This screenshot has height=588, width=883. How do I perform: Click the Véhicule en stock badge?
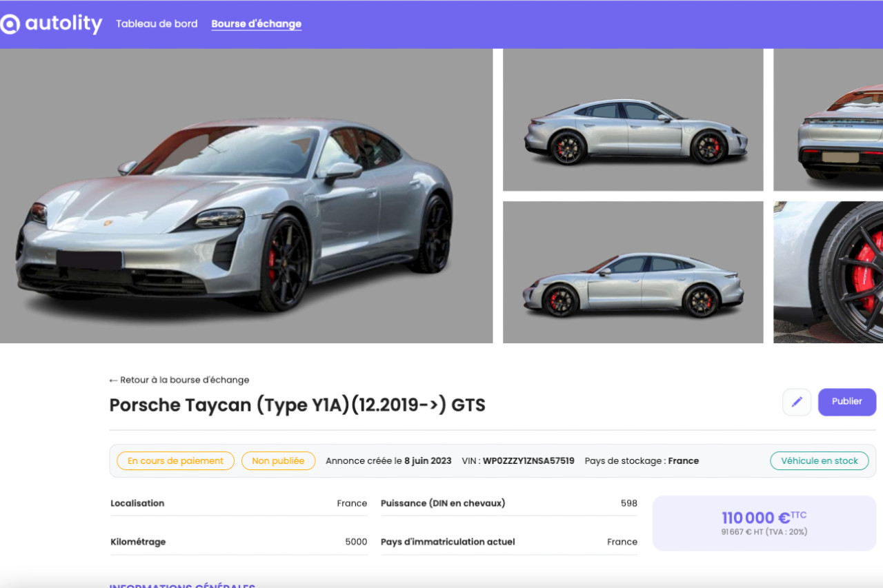(x=820, y=461)
